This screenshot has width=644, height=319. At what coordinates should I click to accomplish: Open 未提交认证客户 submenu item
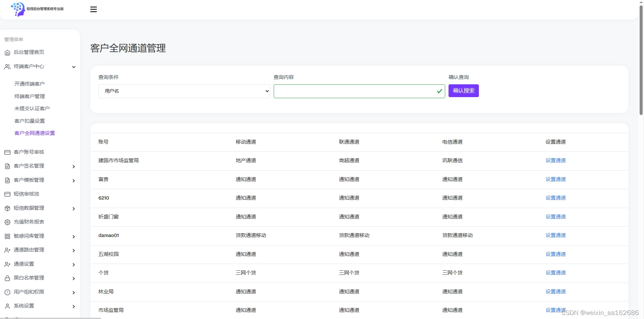click(32, 108)
